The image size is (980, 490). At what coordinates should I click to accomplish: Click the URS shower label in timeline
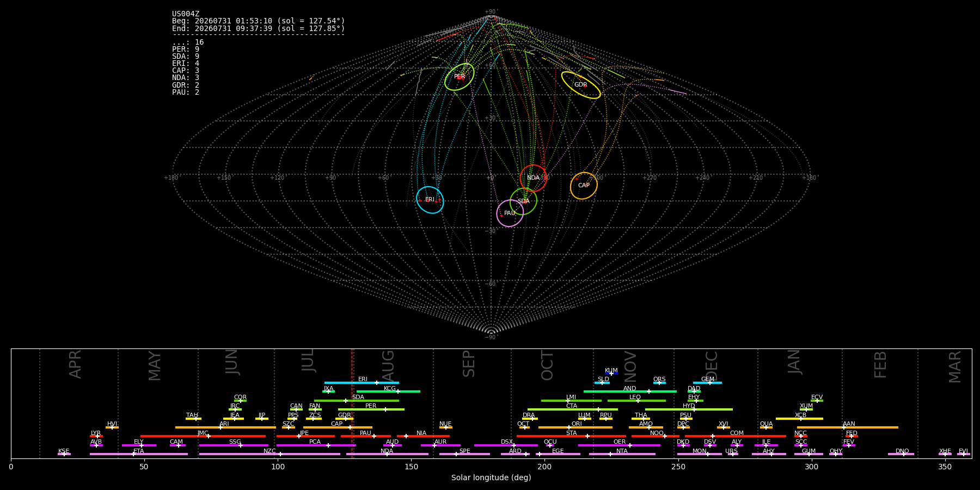pyautogui.click(x=732, y=451)
